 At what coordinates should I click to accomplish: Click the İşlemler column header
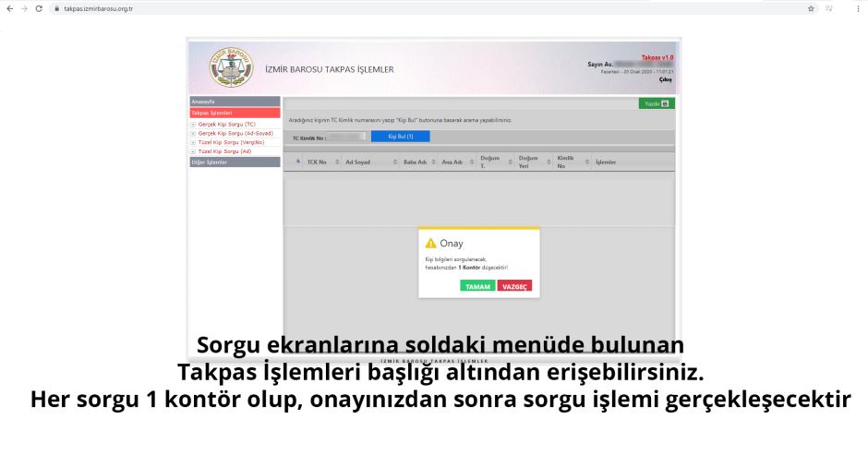pos(606,162)
